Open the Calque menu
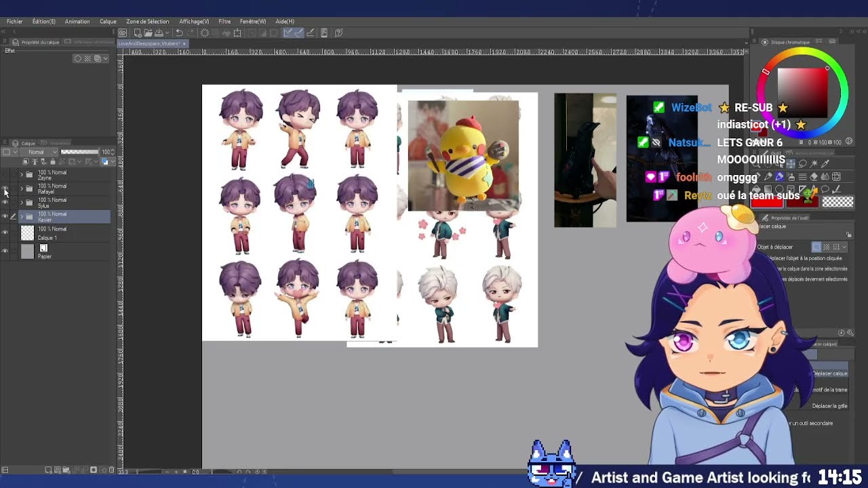This screenshot has height=488, width=868. [x=108, y=22]
